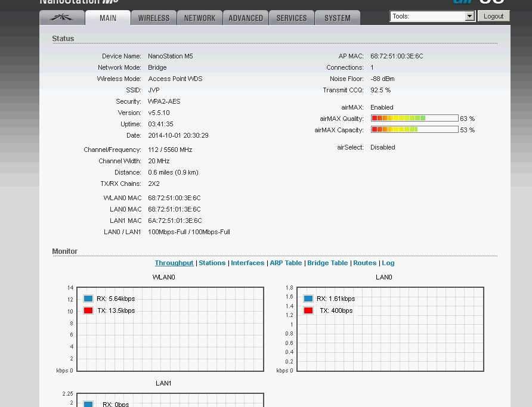Click the airMAX Quality 63 % reading
This screenshot has width=532, height=407.
point(467,119)
